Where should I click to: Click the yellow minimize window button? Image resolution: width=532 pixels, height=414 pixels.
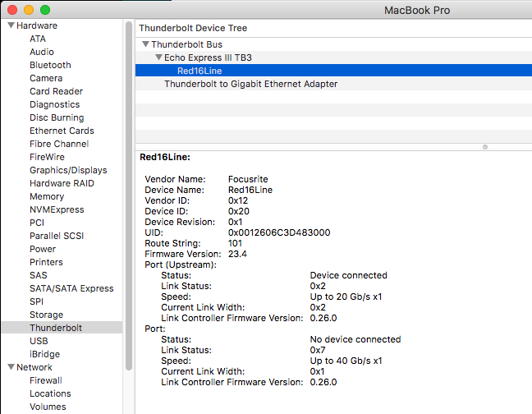28,10
